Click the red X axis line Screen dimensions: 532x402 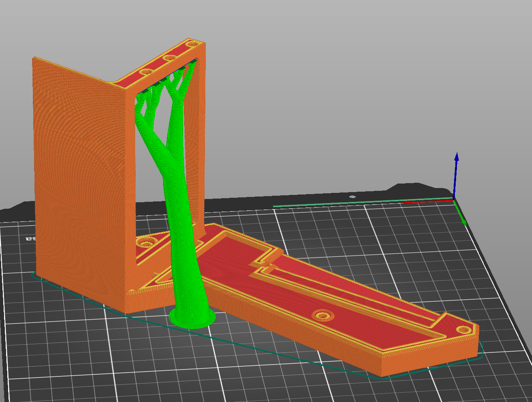point(426,201)
